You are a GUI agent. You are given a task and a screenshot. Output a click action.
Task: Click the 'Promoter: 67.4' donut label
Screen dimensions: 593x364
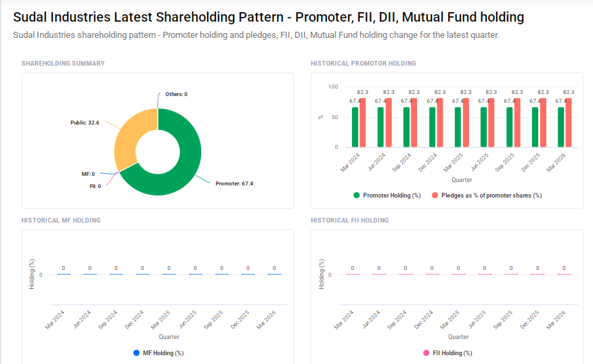point(234,184)
